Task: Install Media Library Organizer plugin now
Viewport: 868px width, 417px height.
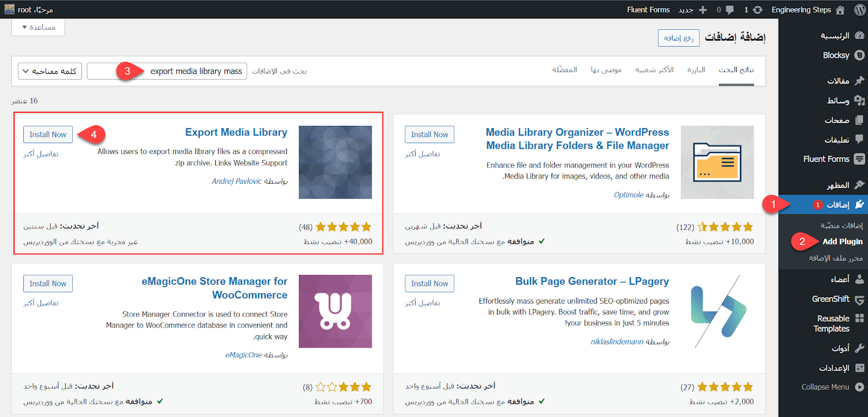Action: tap(430, 134)
